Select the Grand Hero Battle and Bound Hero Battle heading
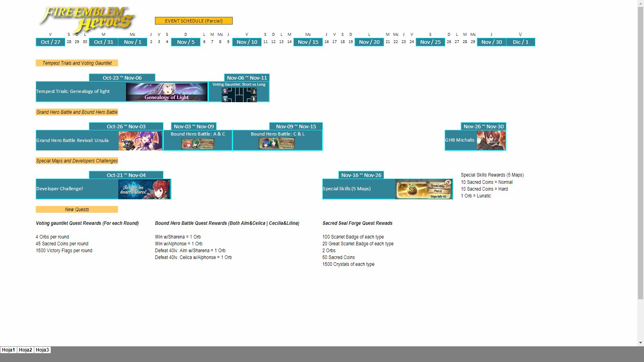Screen dimensions: 644x362 pos(77,112)
